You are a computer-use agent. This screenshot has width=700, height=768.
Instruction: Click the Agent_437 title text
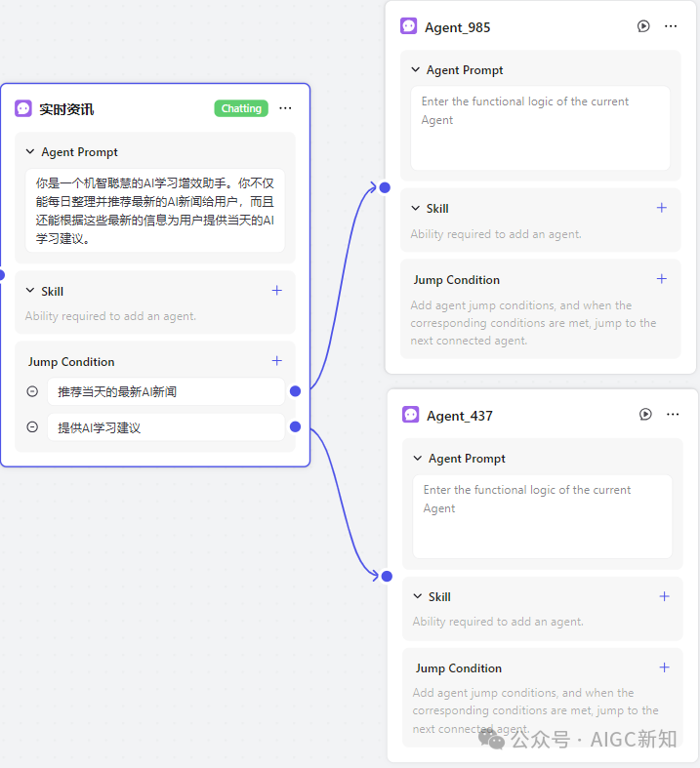460,416
